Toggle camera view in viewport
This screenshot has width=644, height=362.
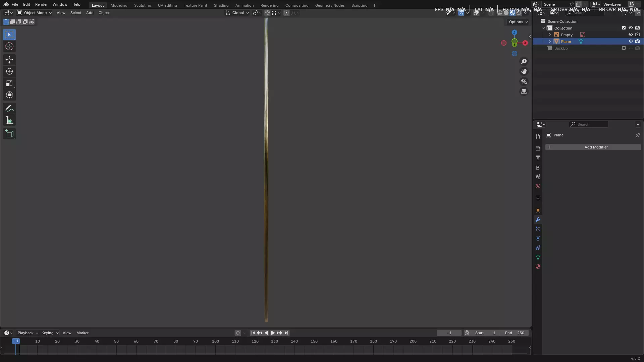pyautogui.click(x=524, y=81)
